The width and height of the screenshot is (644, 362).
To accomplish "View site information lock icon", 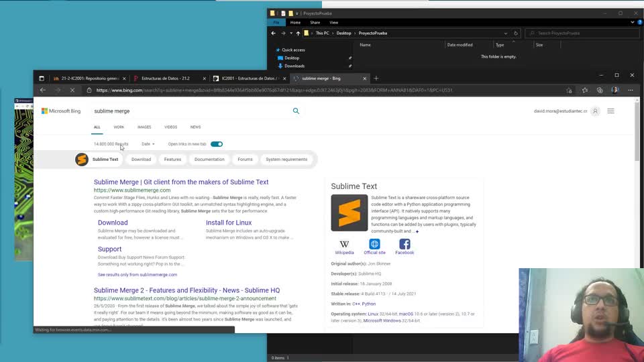I will point(89,90).
